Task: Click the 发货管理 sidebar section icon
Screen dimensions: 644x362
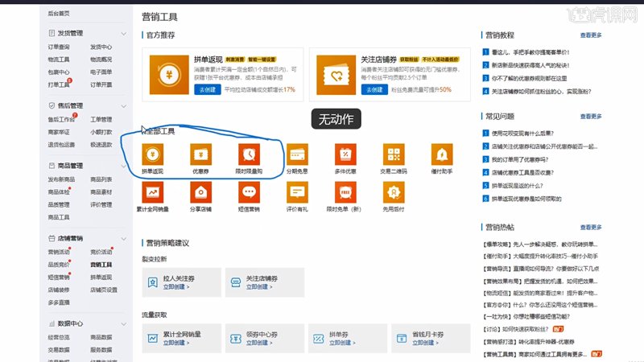Action: click(x=52, y=33)
